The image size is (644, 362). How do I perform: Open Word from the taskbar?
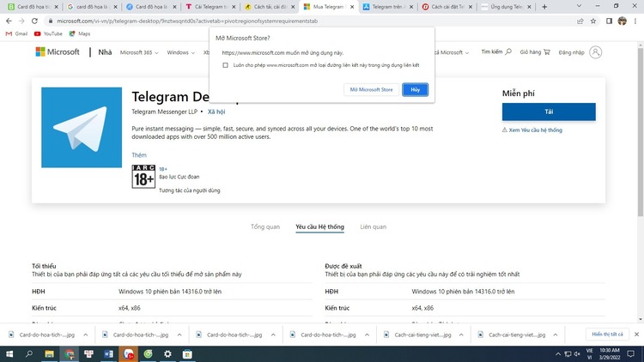click(x=108, y=353)
